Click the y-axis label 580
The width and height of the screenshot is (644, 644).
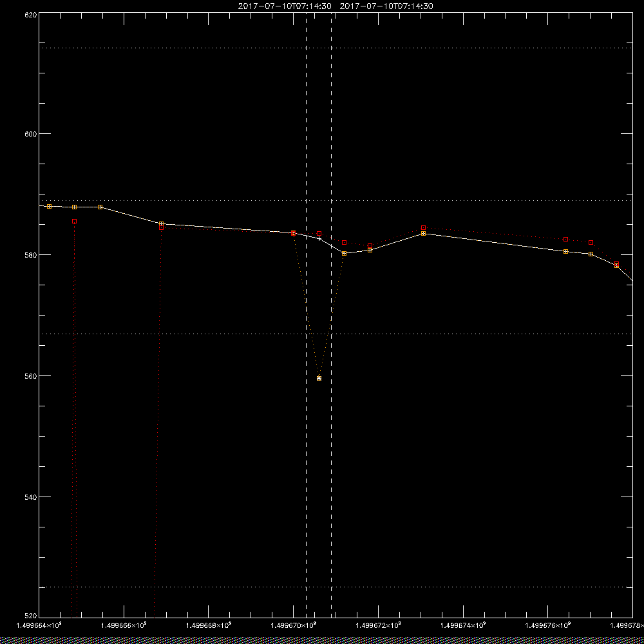point(31,254)
